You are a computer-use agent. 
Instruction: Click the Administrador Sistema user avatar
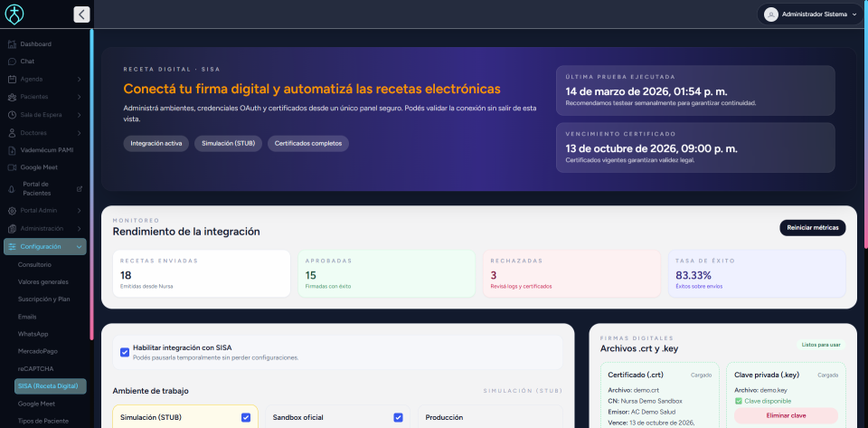tap(770, 14)
